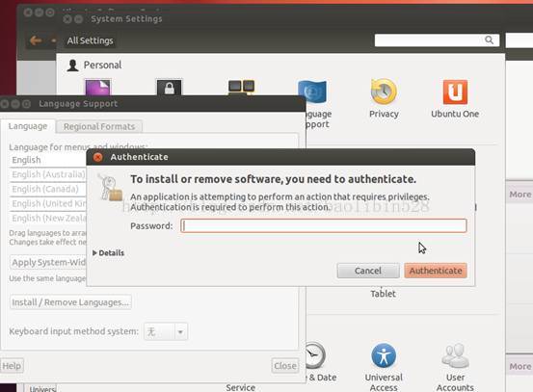Click Cancel in Authenticate dialog

coord(368,271)
